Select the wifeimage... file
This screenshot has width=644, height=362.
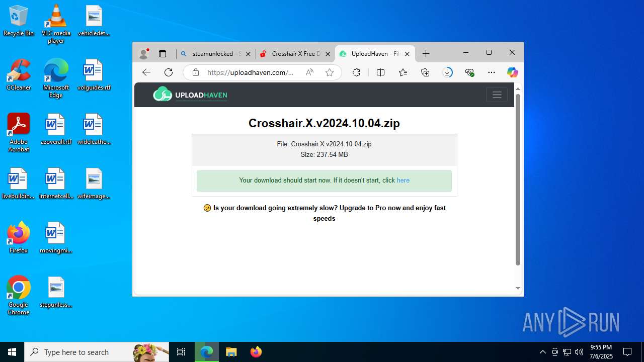point(94,184)
